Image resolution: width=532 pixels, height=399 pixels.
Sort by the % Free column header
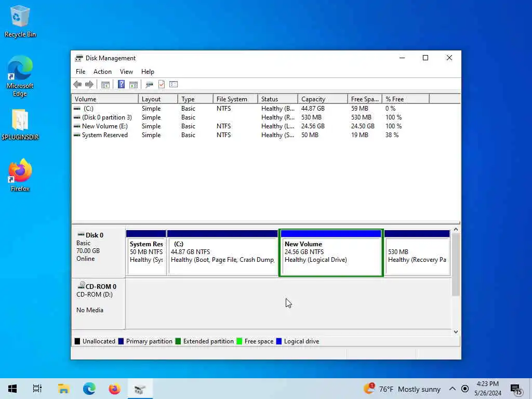tap(405, 99)
